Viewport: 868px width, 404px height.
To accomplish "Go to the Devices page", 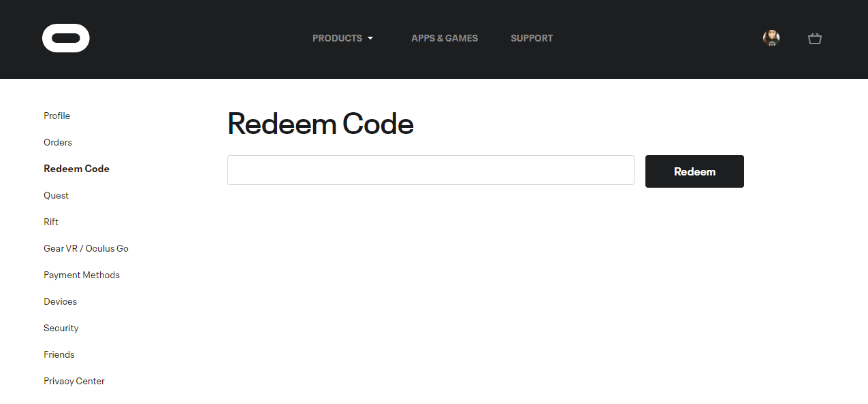I will [x=60, y=301].
